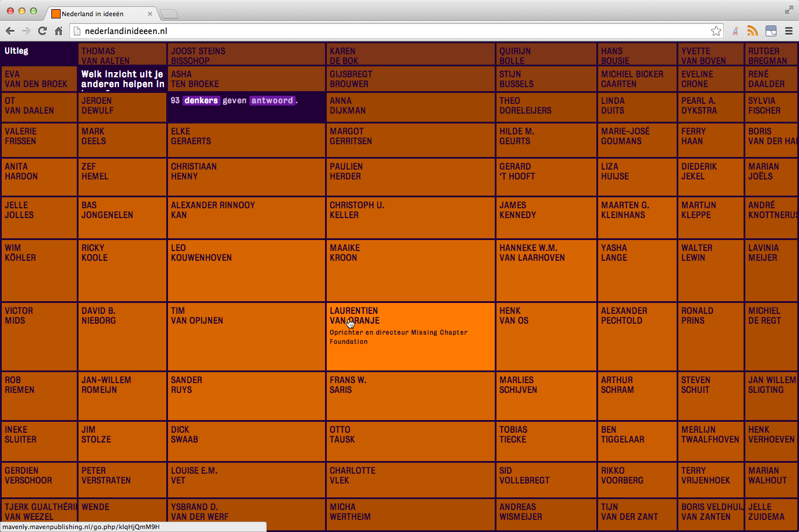This screenshot has width=799, height=532.
Task: Close the Nederland in ideeën tab
Action: [150, 14]
